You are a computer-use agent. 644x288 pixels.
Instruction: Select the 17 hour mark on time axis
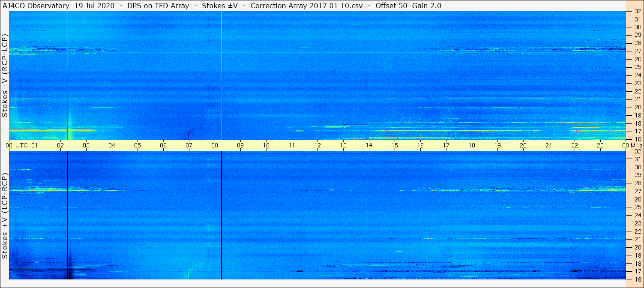tap(446, 145)
